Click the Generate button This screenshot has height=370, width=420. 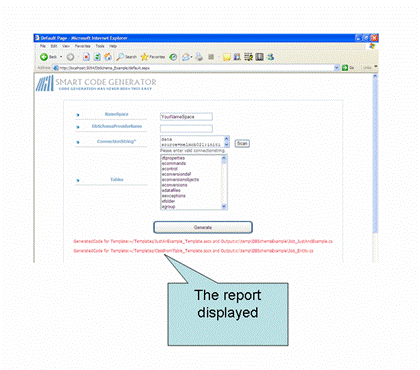[x=203, y=227]
